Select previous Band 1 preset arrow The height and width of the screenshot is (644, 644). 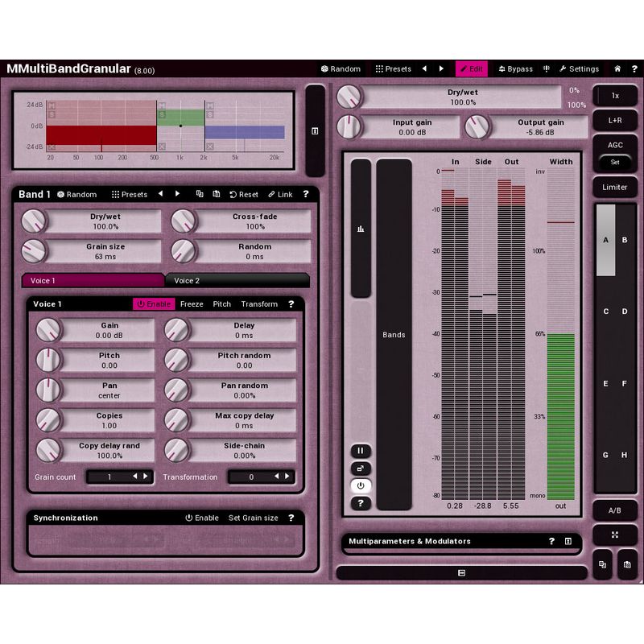click(x=160, y=193)
